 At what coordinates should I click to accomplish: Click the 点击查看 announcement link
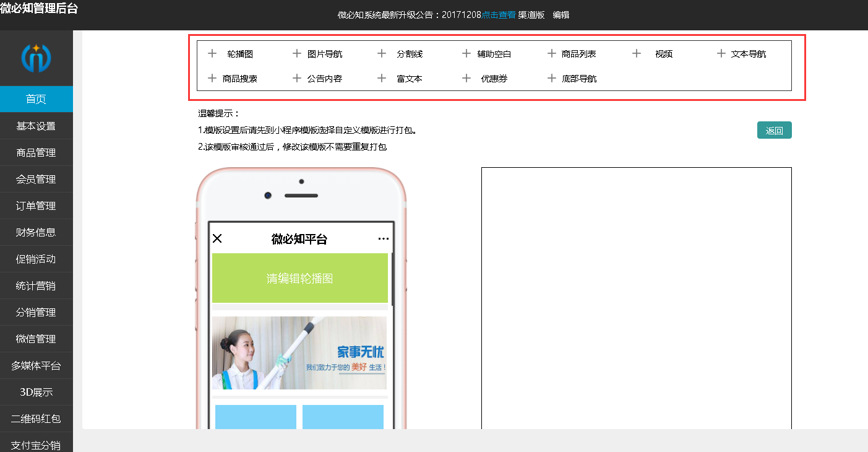click(x=499, y=15)
